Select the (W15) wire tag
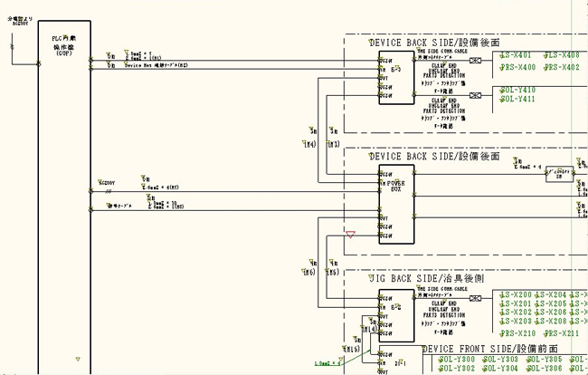 coord(352,349)
